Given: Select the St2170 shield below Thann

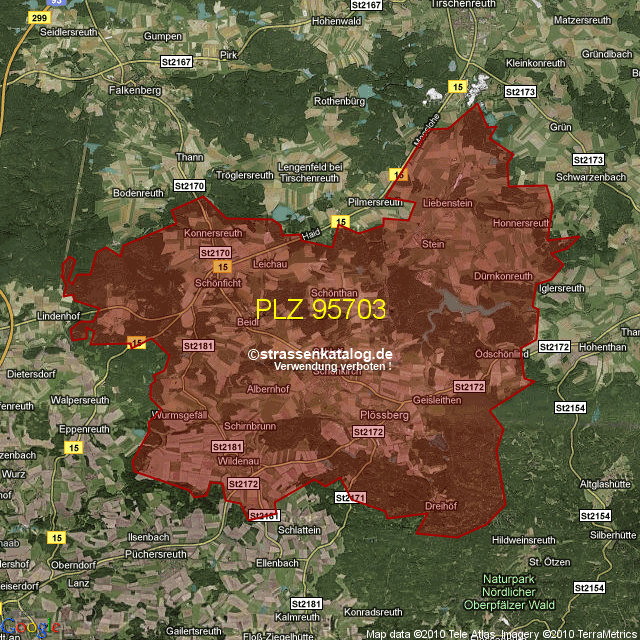Looking at the screenshot, I should click(x=189, y=186).
